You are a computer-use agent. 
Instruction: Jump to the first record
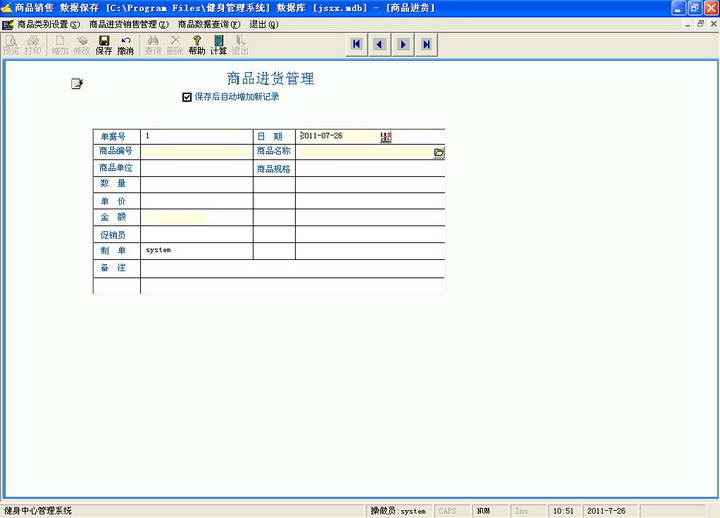tap(356, 45)
